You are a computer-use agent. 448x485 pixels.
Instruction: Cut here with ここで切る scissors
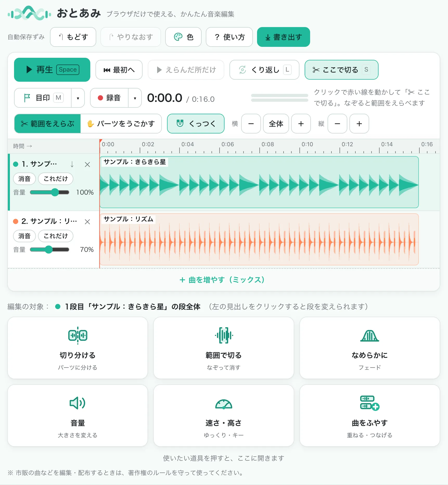tap(341, 70)
